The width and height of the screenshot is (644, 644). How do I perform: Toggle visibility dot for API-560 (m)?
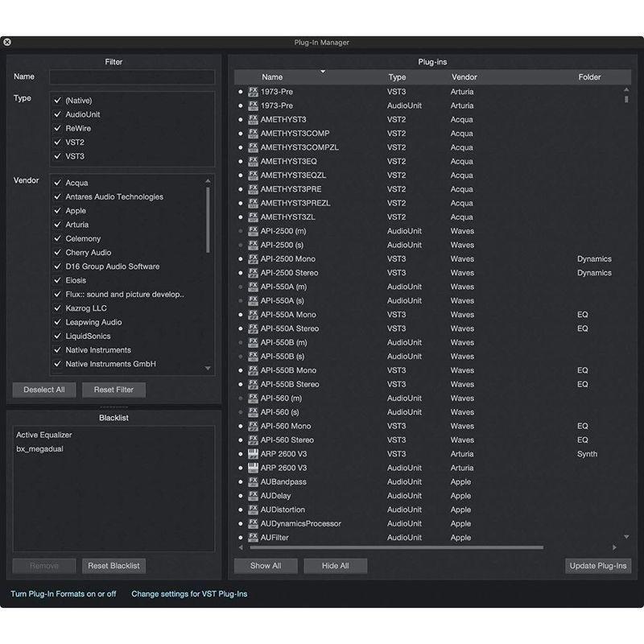coord(241,398)
